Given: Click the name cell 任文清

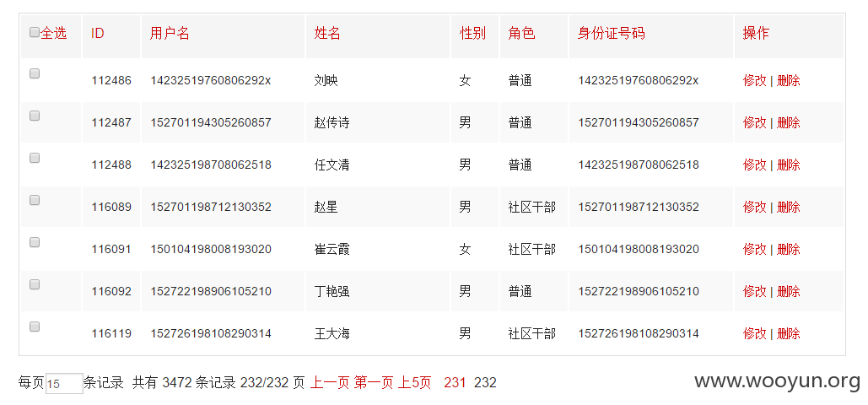Looking at the screenshot, I should (x=332, y=165).
